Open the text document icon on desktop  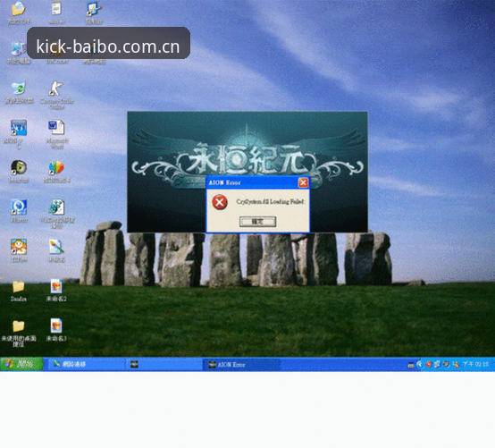(x=56, y=13)
